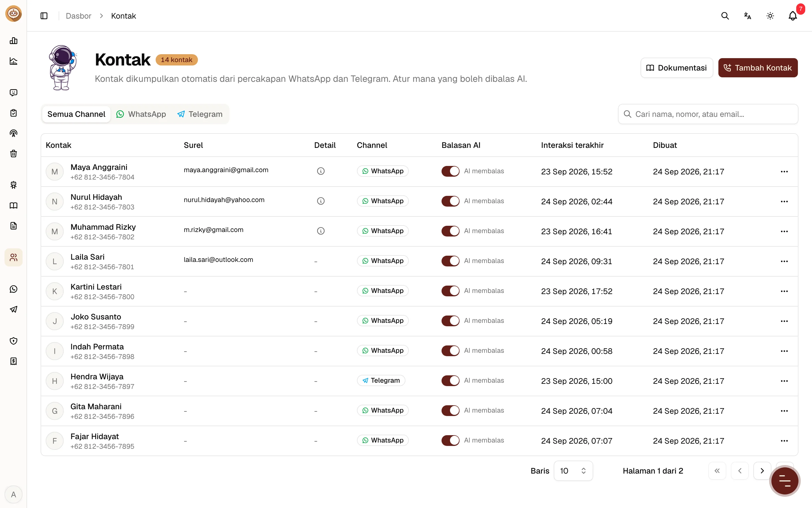812x508 pixels.
Task: Open the Baris rows-per-page dropdown
Action: [x=573, y=471]
